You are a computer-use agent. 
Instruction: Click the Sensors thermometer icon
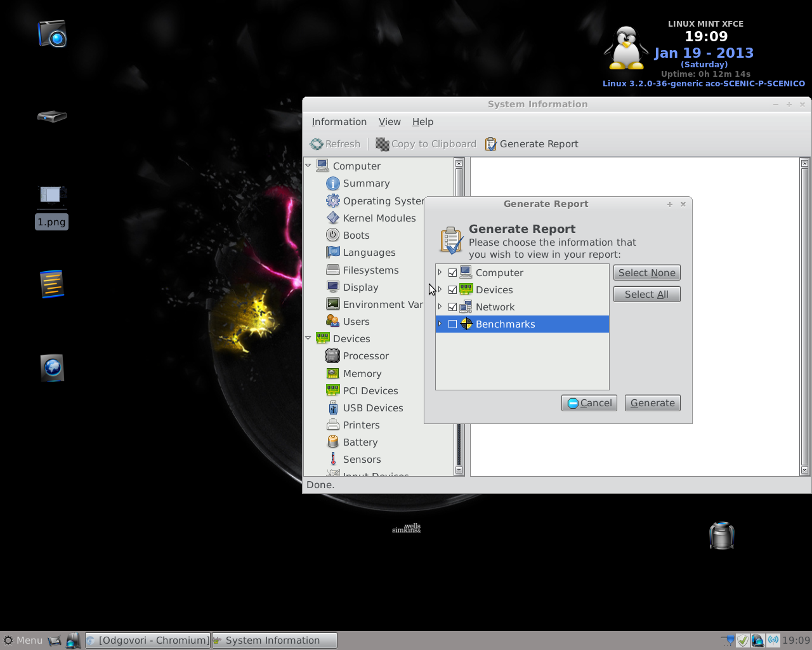333,459
